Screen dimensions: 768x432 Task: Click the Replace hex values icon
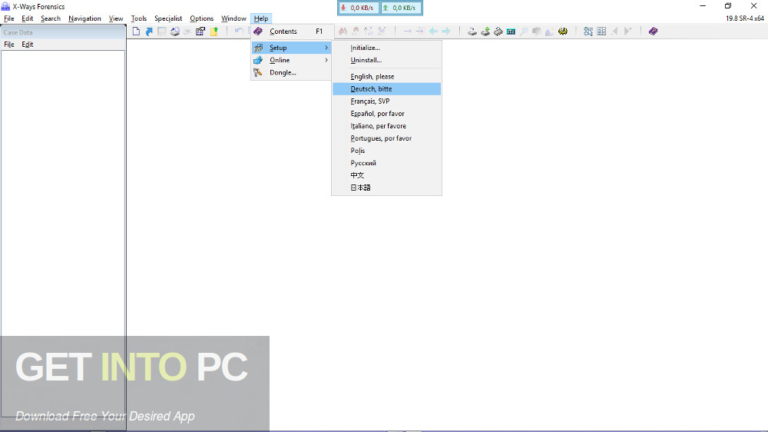pos(382,31)
